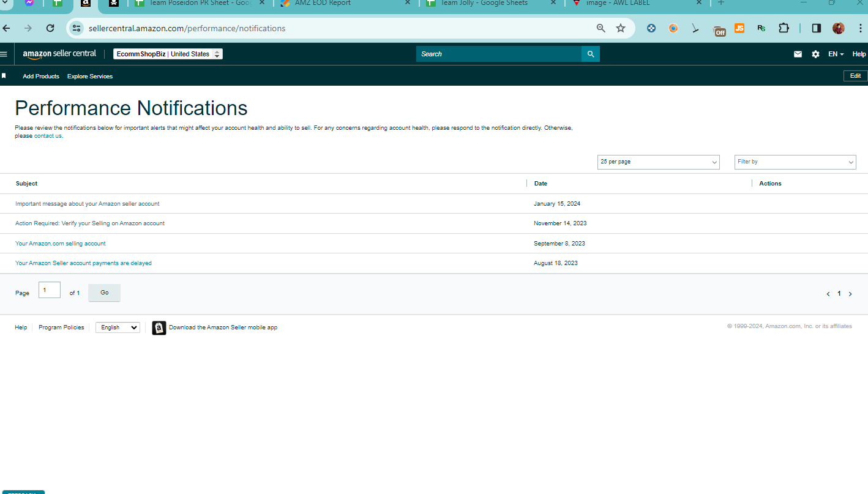
Task: Open Your Amazon.com selling account notification
Action: 61,243
